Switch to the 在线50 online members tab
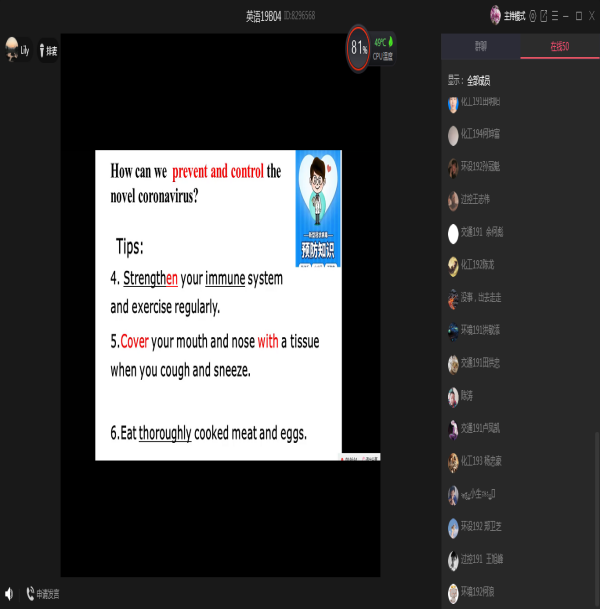600x609 pixels. pyautogui.click(x=561, y=47)
